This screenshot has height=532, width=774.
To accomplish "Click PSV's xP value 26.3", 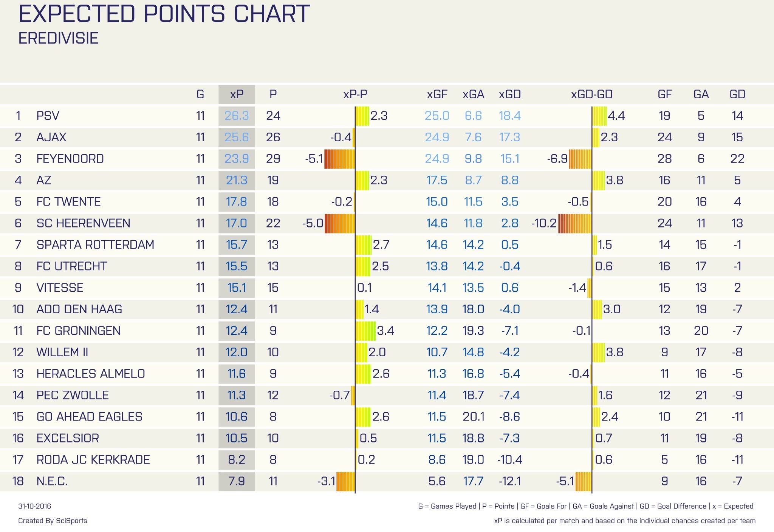I will pyautogui.click(x=237, y=116).
